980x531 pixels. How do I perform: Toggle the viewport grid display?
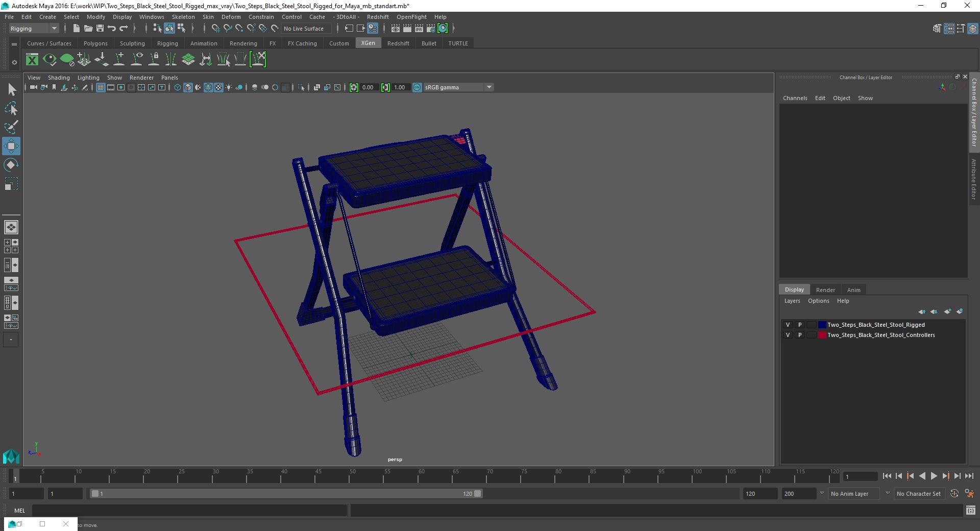[101, 87]
